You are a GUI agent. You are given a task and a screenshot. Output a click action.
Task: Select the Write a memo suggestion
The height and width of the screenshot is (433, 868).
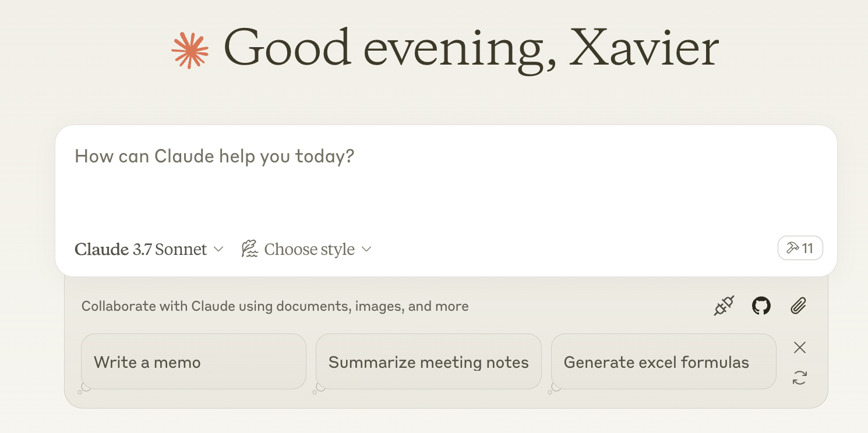pos(193,362)
